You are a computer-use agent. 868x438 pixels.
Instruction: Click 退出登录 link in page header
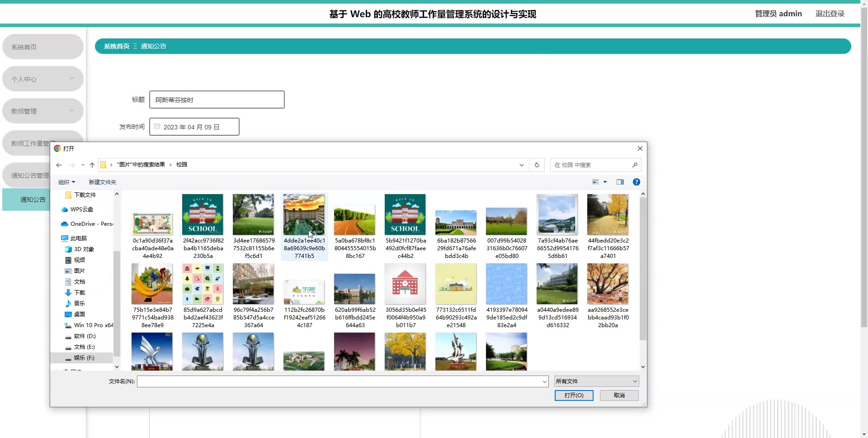click(830, 14)
